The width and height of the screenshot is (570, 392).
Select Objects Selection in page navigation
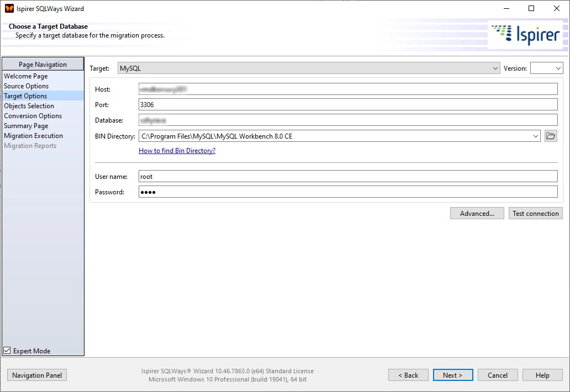(29, 105)
